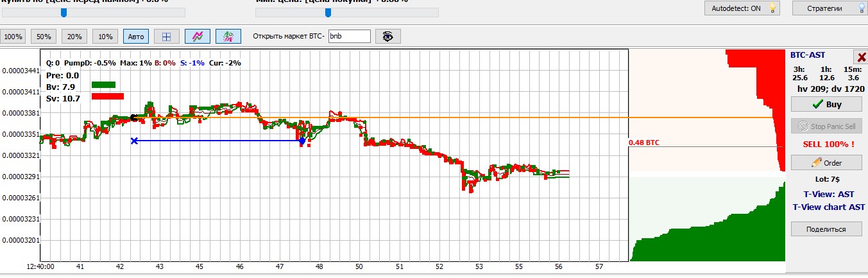Click the S: -1% stat
This screenshot has height=278, width=868.
[192, 63]
